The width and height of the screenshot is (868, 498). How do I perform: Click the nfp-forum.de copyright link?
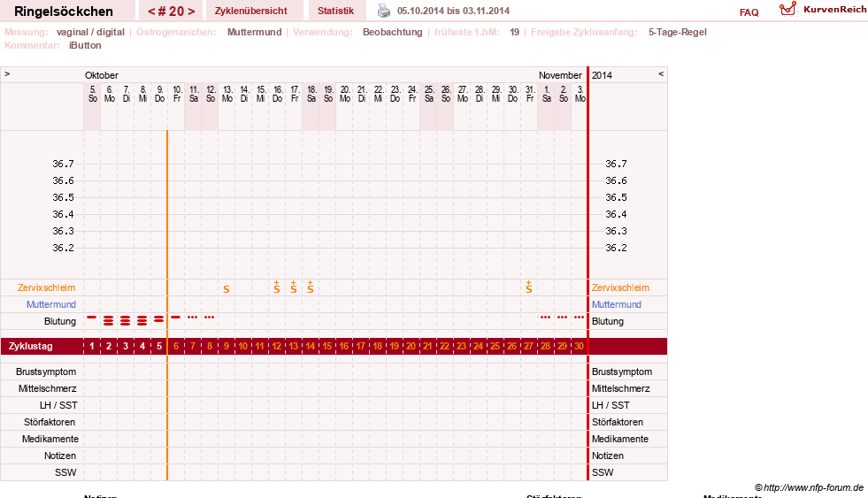point(809,487)
